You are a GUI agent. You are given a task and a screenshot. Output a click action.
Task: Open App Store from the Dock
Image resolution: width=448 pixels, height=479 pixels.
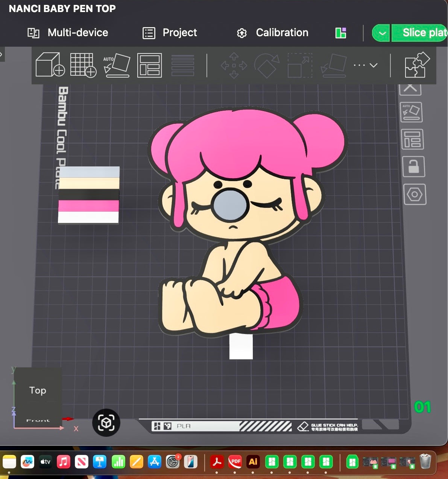coord(154,462)
